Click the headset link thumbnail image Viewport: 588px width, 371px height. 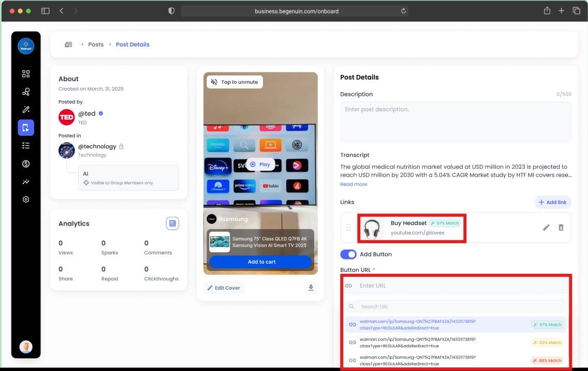click(x=372, y=228)
